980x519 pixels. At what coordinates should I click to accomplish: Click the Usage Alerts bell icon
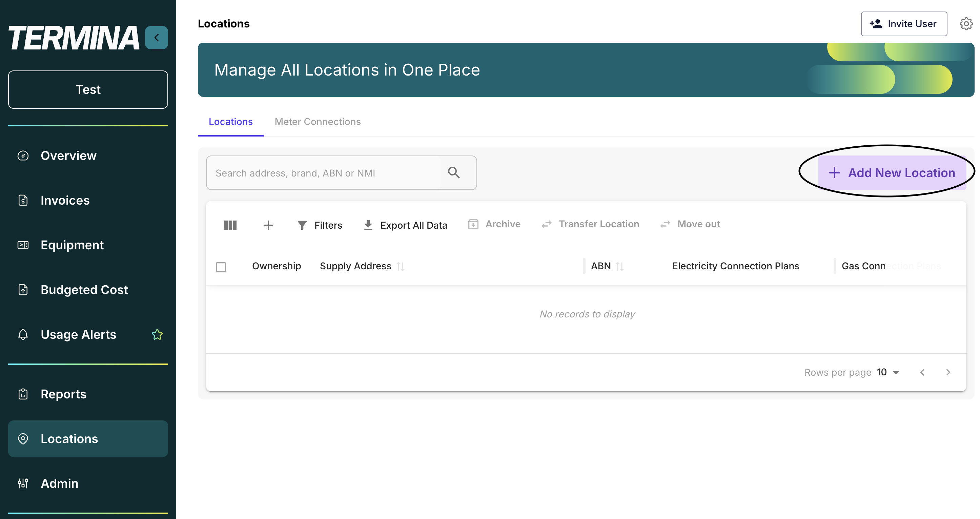23,335
